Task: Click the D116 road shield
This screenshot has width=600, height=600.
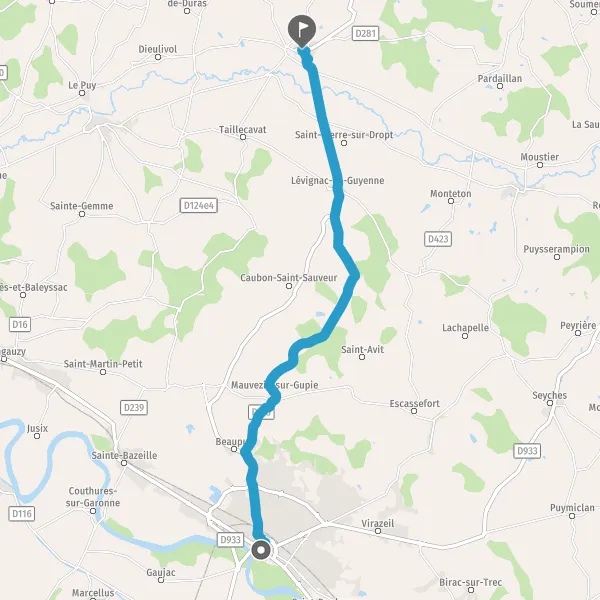Action: point(22,514)
